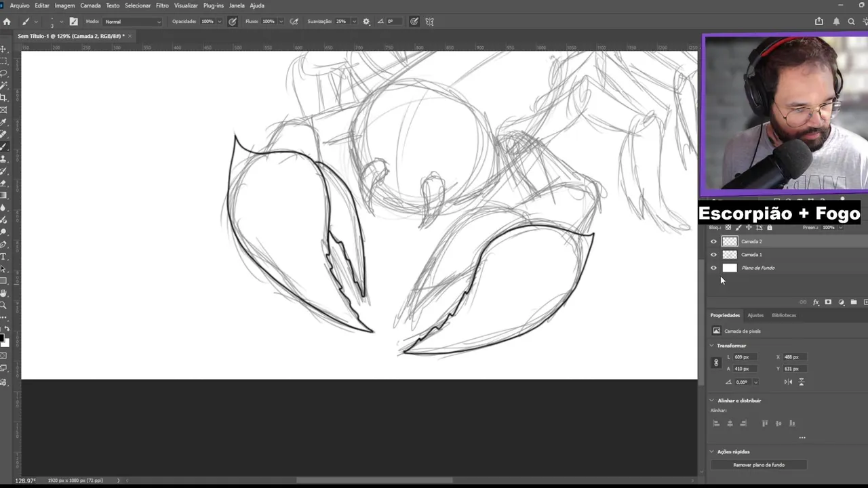Viewport: 868px width, 488px height.
Task: Choose the Text (T) tool
Action: pyautogui.click(x=3, y=257)
